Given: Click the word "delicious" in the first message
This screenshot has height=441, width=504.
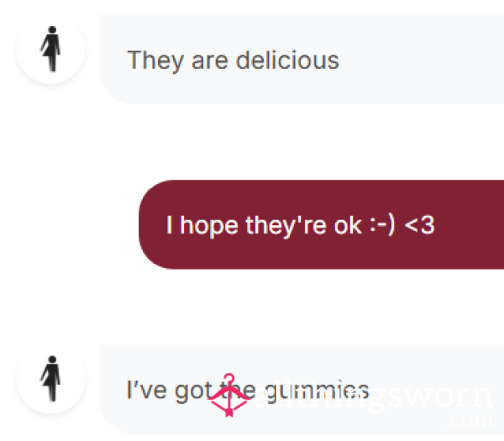Looking at the screenshot, I should (x=287, y=60).
